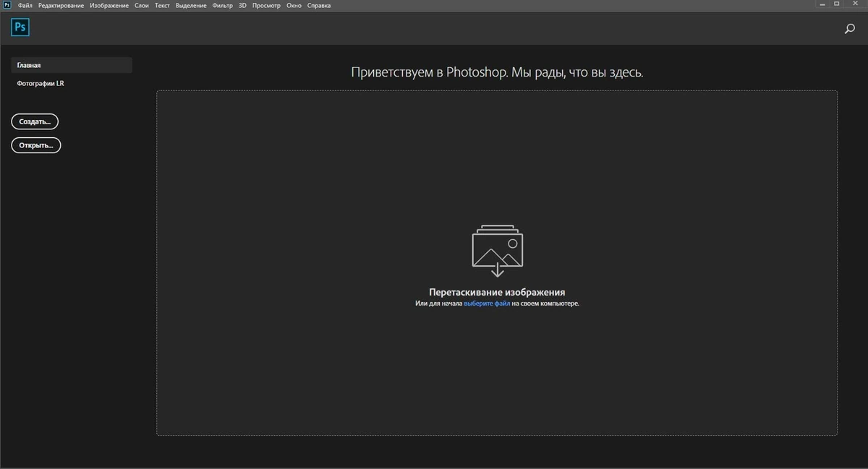Screen dimensions: 868x469
Task: Open the Изображение menu
Action: tap(109, 5)
